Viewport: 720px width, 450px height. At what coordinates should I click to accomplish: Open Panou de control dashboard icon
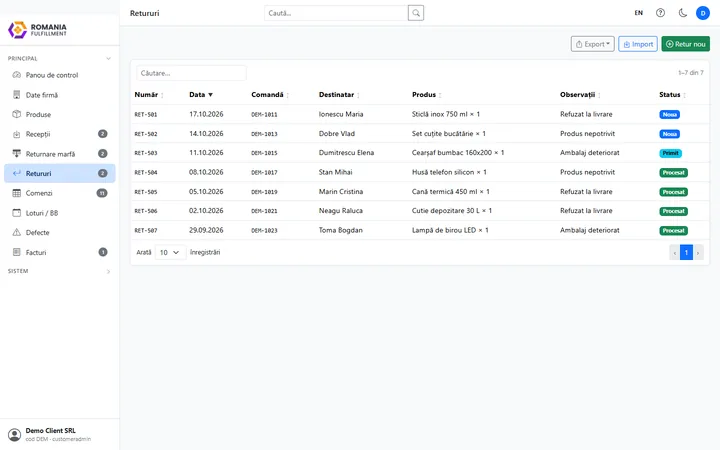point(17,75)
